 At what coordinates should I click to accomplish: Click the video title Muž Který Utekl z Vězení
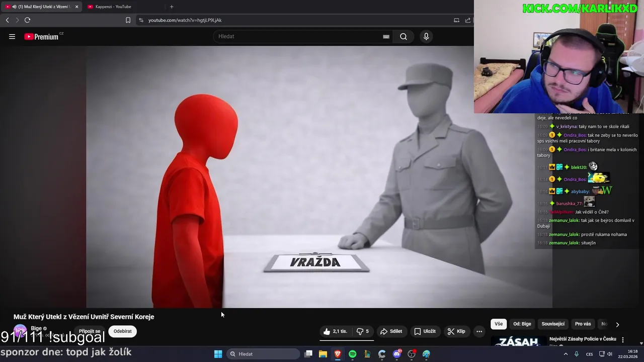(84, 317)
